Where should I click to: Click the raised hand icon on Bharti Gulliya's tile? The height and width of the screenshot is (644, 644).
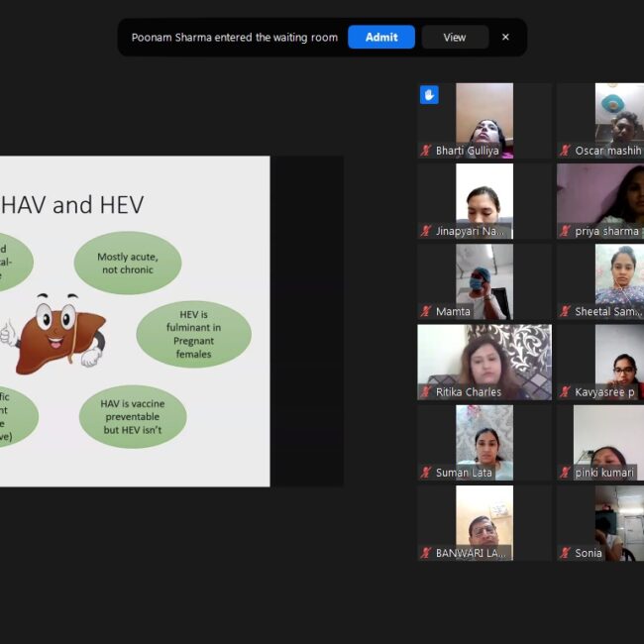(429, 95)
